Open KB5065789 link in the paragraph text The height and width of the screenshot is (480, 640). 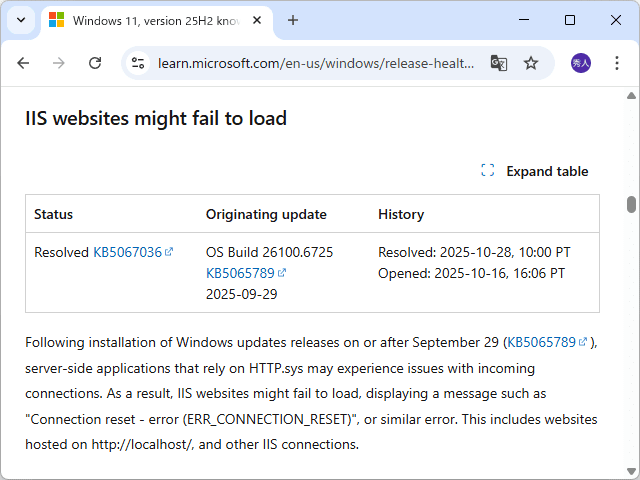click(542, 342)
